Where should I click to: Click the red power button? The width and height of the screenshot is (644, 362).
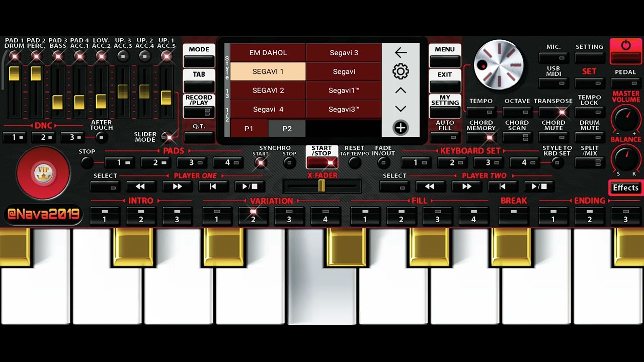click(x=625, y=51)
